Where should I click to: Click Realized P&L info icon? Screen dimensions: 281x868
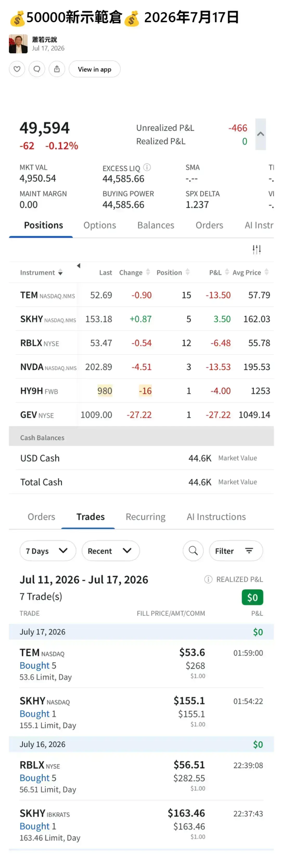click(x=208, y=579)
